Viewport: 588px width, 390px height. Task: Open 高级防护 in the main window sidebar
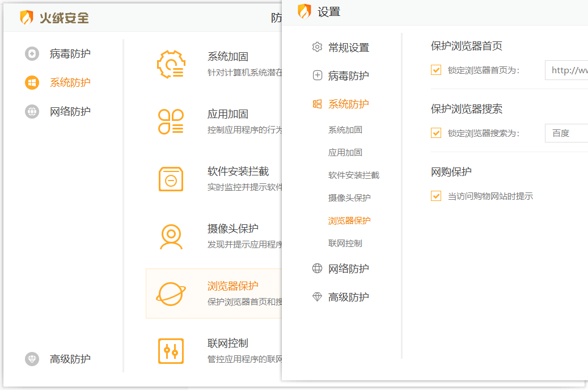click(x=70, y=359)
